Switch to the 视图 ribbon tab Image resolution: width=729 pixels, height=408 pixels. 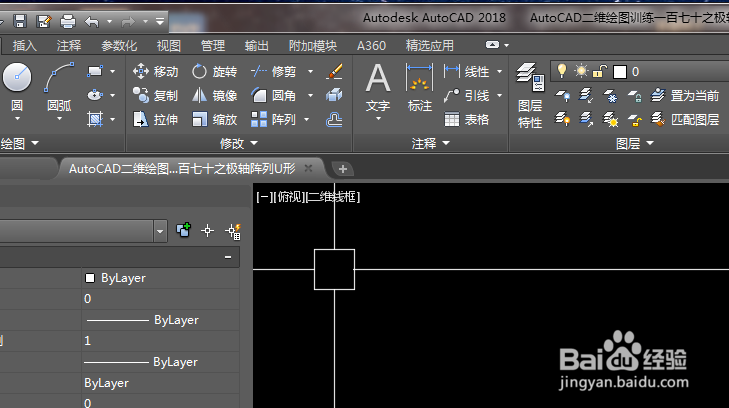(168, 46)
